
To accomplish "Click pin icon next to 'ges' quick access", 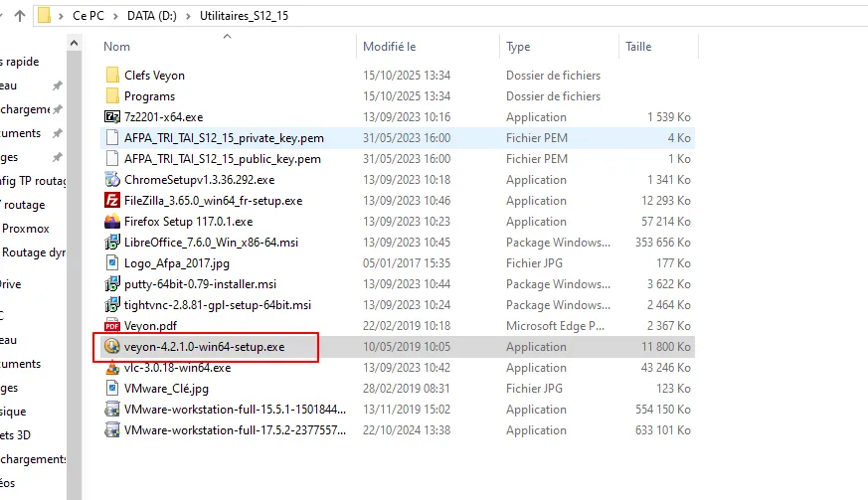I will pos(57,157).
